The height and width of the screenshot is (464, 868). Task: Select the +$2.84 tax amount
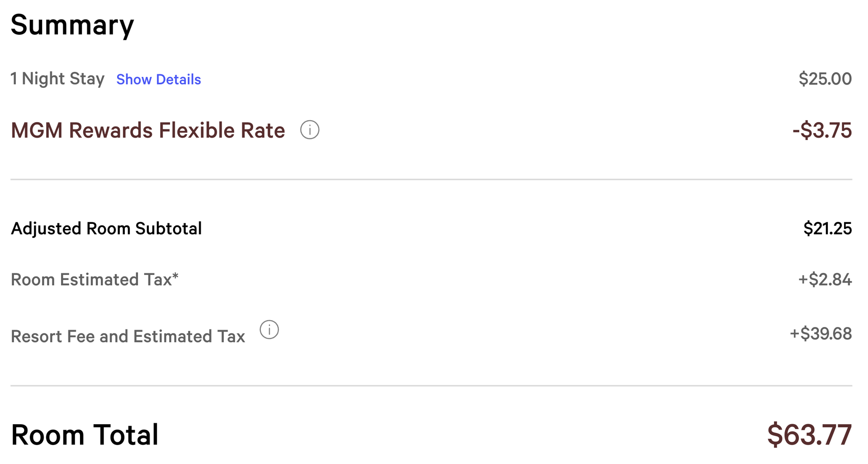(x=826, y=280)
